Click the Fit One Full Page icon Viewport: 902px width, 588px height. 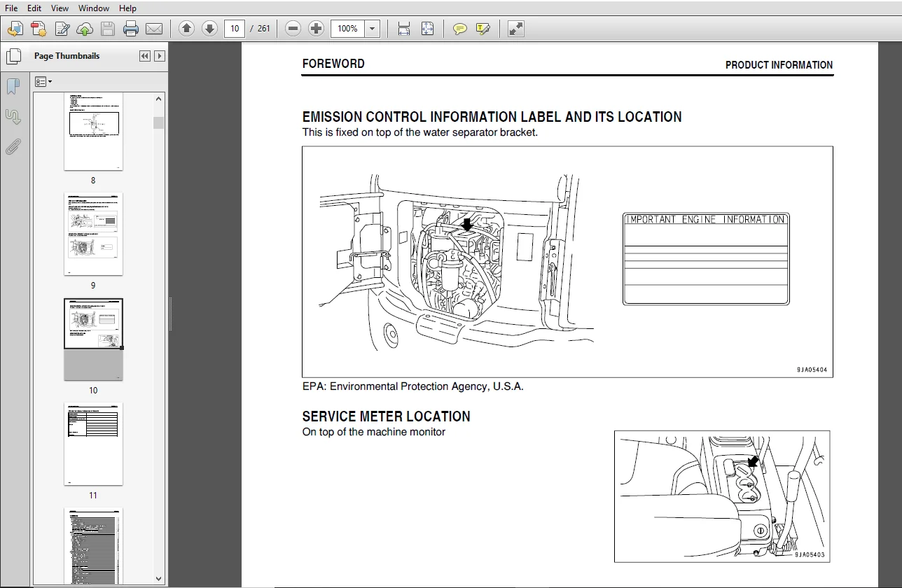(x=427, y=29)
